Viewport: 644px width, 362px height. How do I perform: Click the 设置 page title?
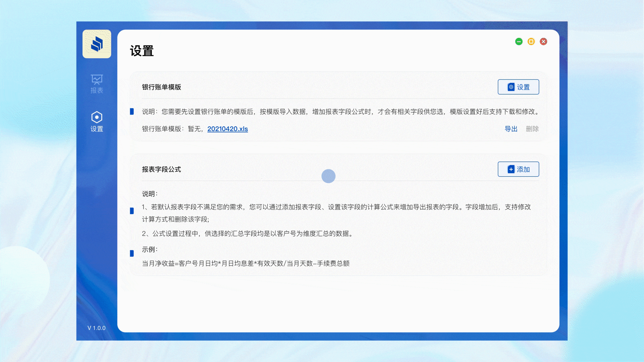point(142,51)
